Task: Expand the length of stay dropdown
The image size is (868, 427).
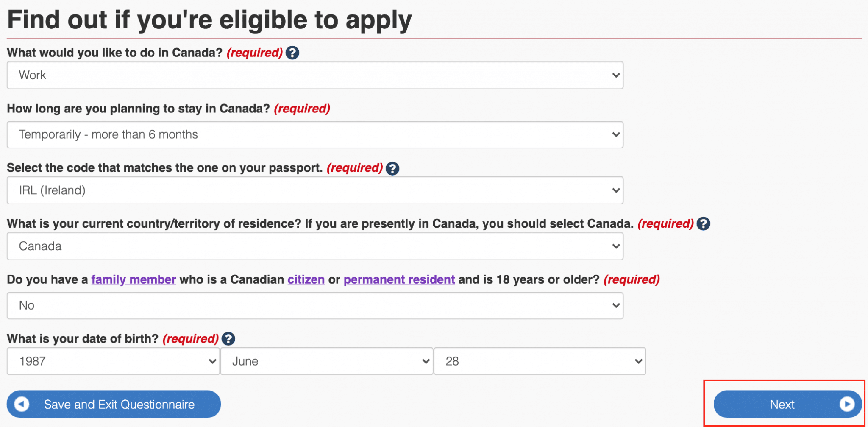Action: click(315, 135)
